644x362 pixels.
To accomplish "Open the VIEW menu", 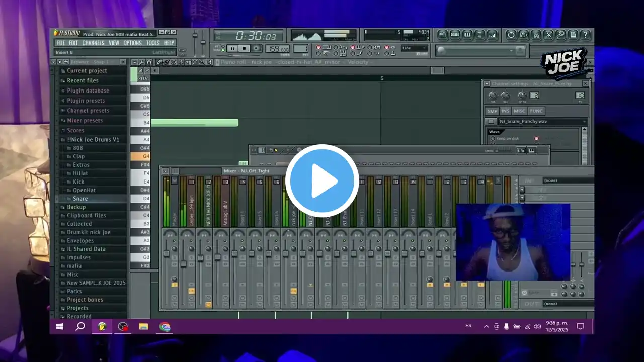I will [114, 43].
